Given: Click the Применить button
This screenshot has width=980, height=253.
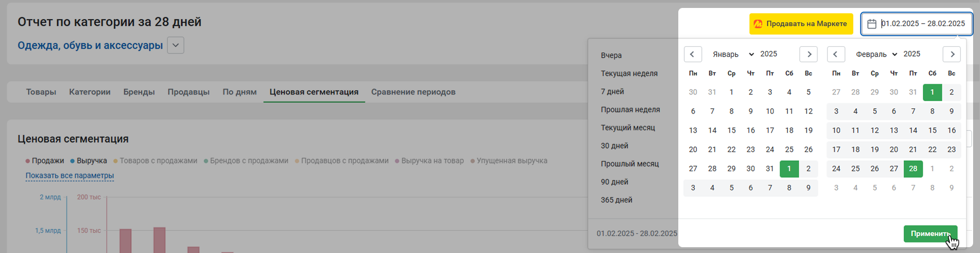Looking at the screenshot, I should point(931,234).
